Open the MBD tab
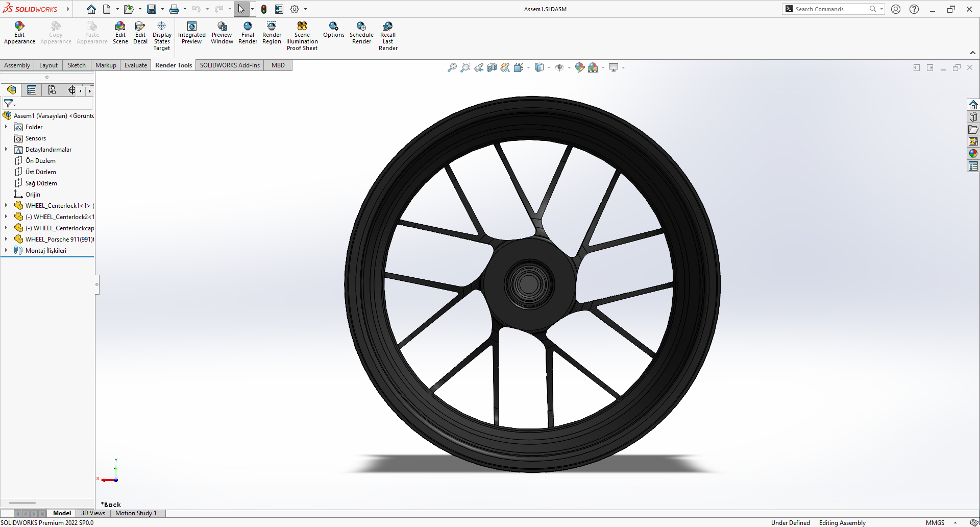980x527 pixels. pyautogui.click(x=278, y=65)
